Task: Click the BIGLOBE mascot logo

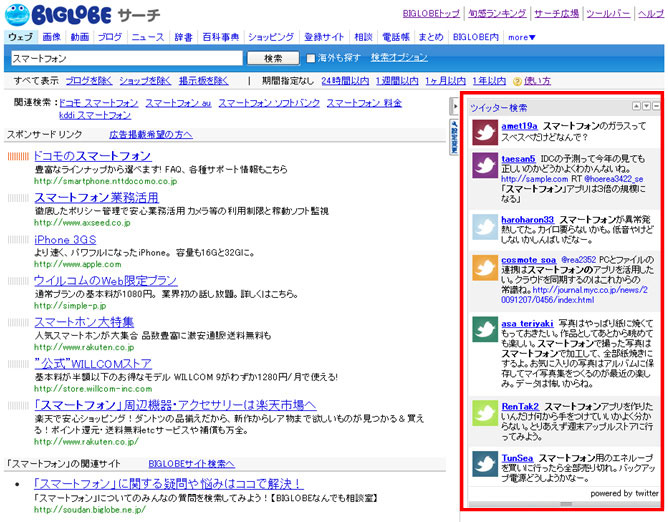Action: (x=17, y=15)
